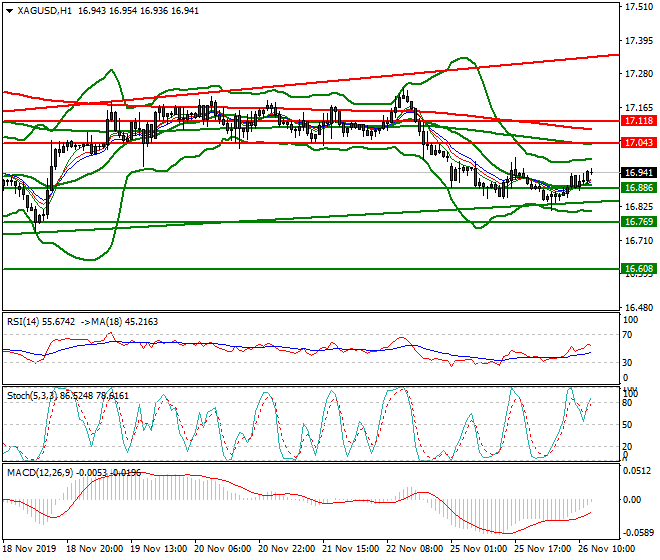Select the OHLC quote values 16.943 16.954 16.936 16.941
The image size is (660, 560).
click(x=138, y=11)
